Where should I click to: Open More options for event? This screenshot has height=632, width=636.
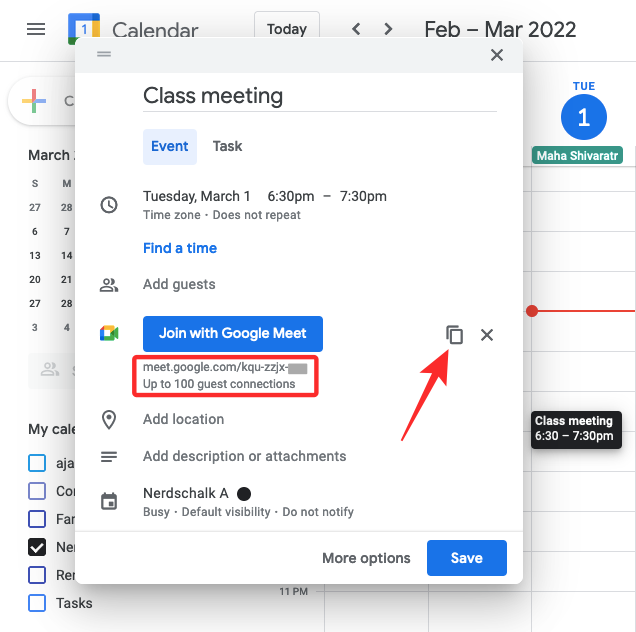click(366, 558)
